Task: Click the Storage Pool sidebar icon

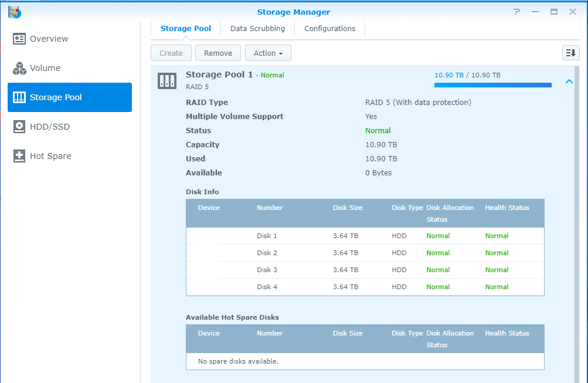Action: [19, 97]
